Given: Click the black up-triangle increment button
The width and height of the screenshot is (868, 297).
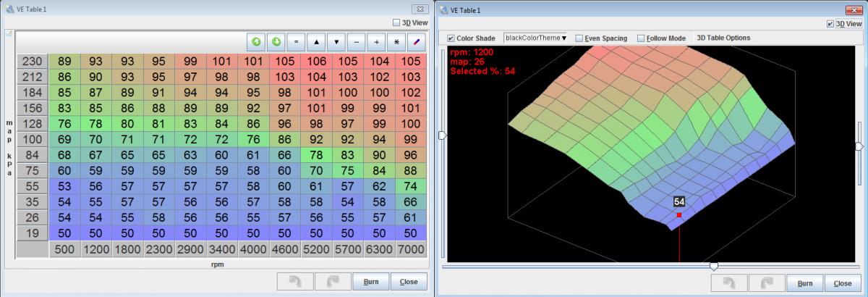Looking at the screenshot, I should 316,41.
